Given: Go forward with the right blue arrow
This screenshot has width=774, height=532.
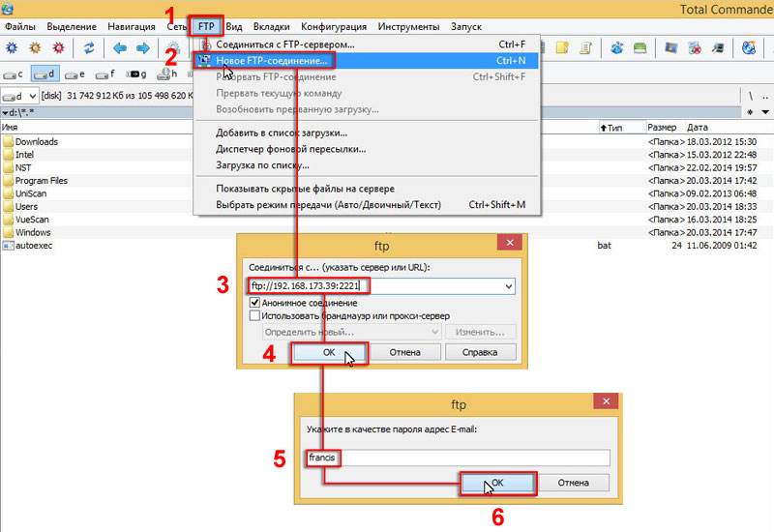Looking at the screenshot, I should (x=143, y=47).
